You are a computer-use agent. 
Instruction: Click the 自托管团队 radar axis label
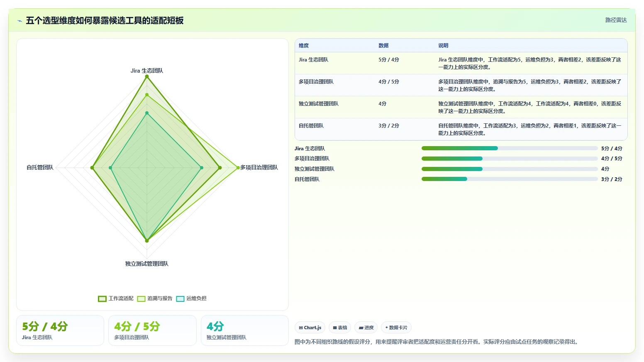(40, 168)
